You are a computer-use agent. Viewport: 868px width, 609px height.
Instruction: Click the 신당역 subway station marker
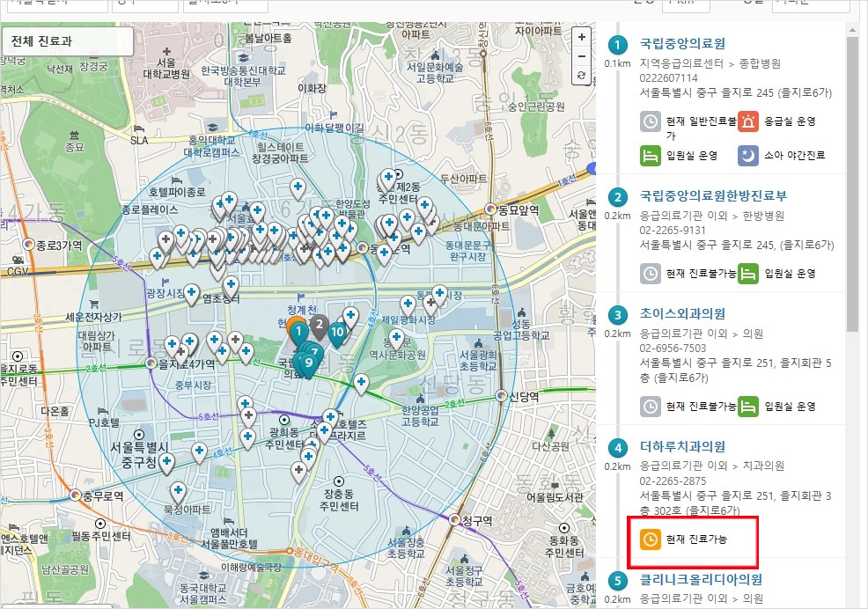pos(502,396)
